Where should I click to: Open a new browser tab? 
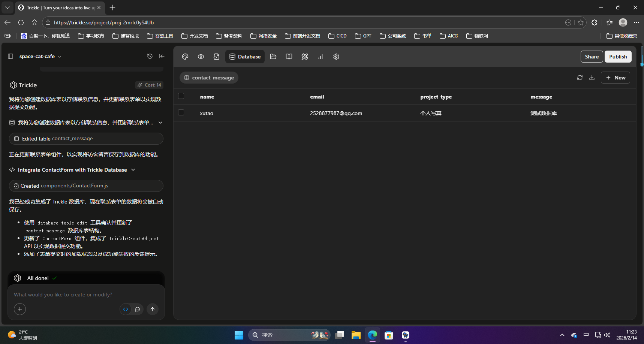[112, 7]
